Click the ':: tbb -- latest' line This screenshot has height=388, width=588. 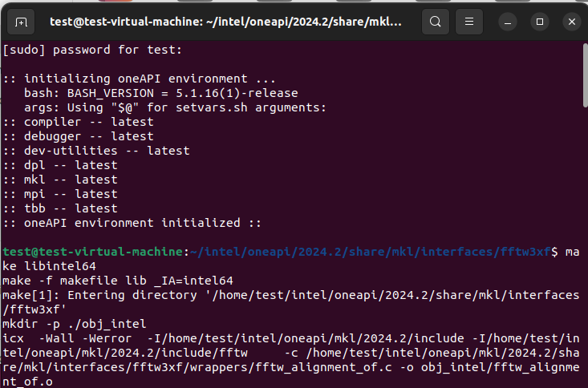pyautogui.click(x=60, y=208)
